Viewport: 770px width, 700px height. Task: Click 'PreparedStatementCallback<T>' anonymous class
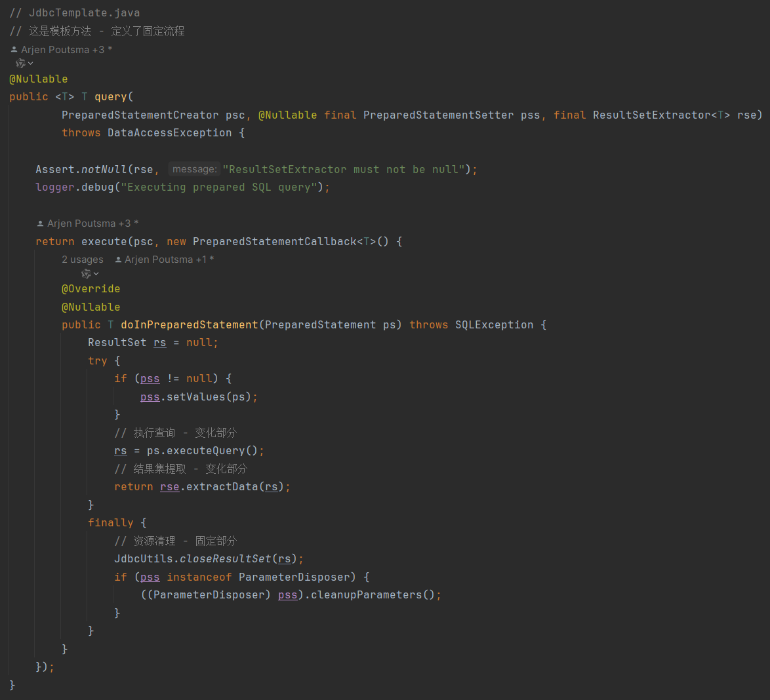pos(285,241)
